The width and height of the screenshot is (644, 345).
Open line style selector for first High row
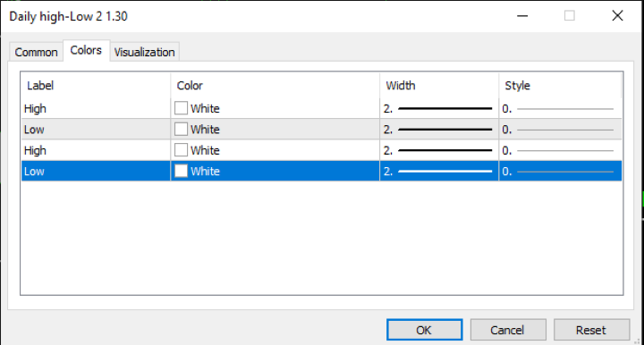(x=560, y=109)
